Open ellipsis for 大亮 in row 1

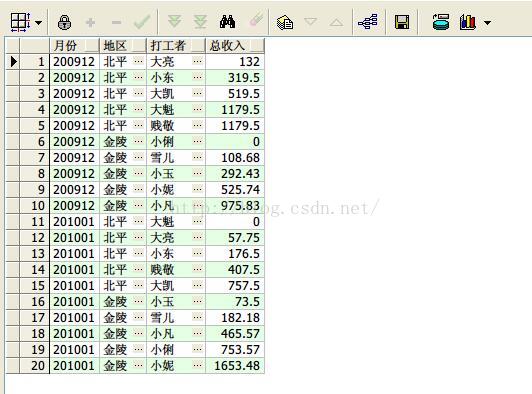[x=197, y=61]
